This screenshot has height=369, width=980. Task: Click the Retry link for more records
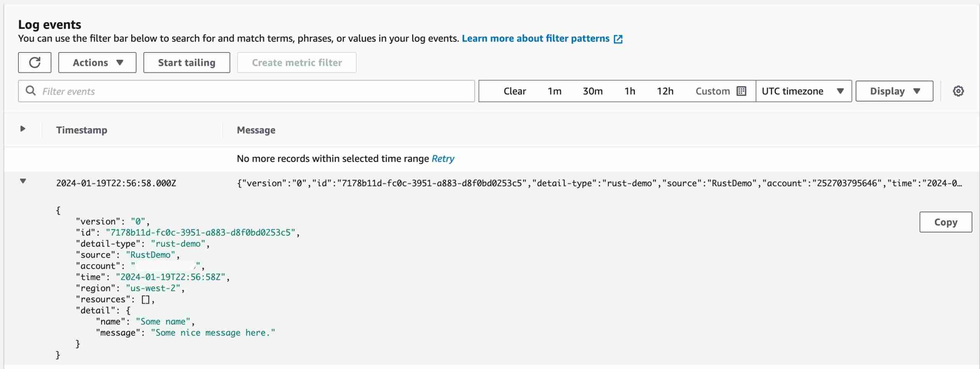pyautogui.click(x=443, y=158)
